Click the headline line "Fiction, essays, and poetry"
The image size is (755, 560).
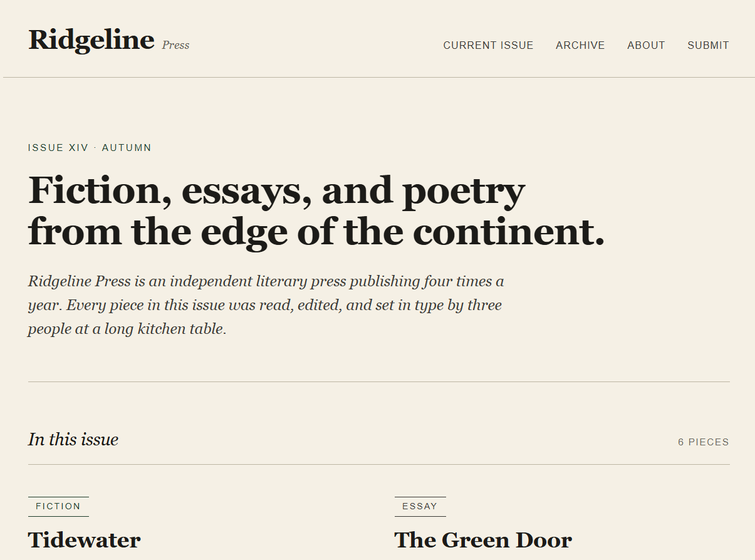click(x=276, y=190)
